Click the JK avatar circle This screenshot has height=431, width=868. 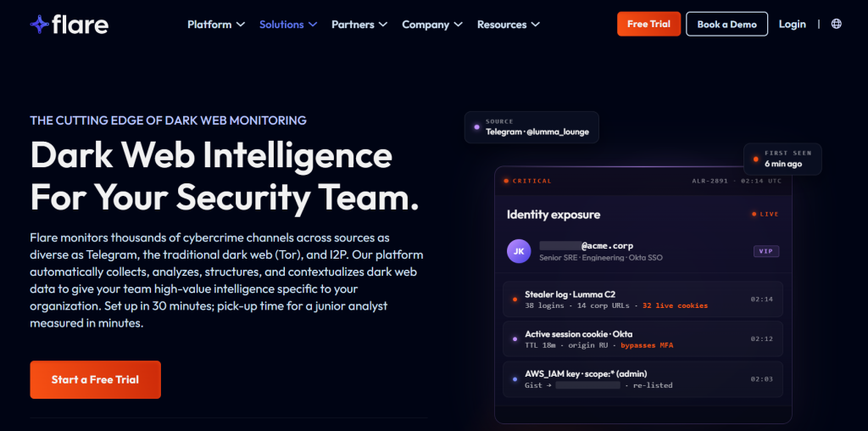(x=519, y=251)
